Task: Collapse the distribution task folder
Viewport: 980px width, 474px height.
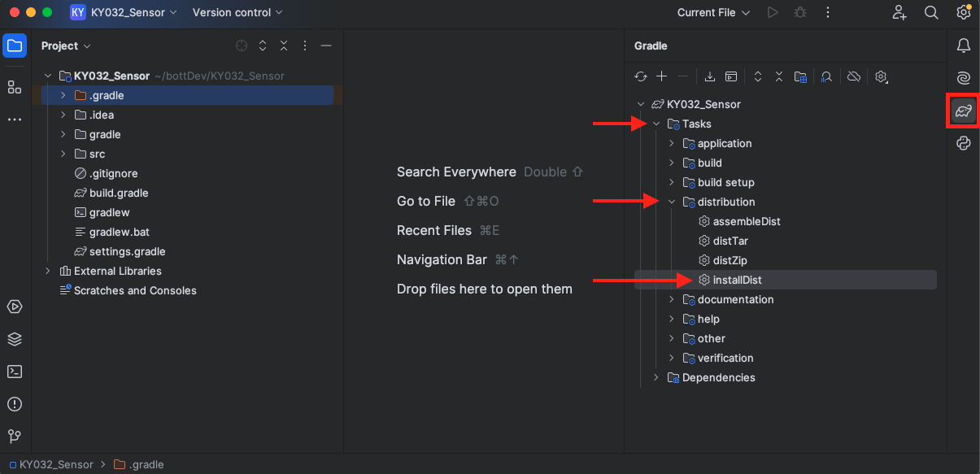Action: [x=672, y=202]
